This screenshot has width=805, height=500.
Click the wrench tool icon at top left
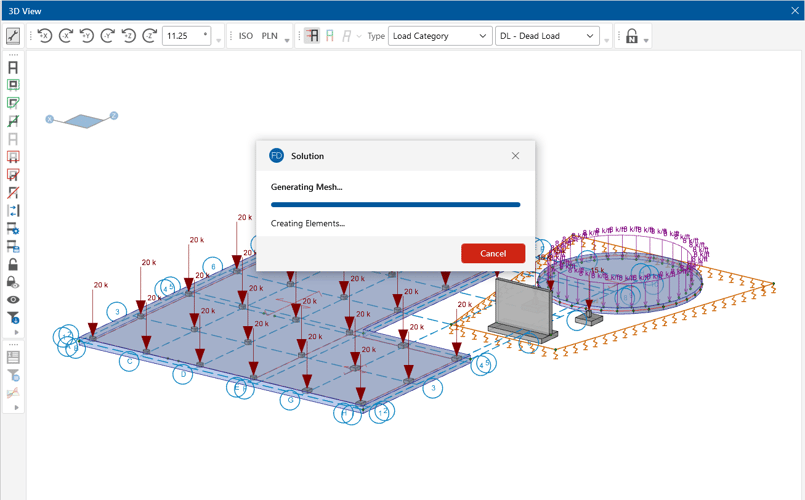pyautogui.click(x=13, y=36)
